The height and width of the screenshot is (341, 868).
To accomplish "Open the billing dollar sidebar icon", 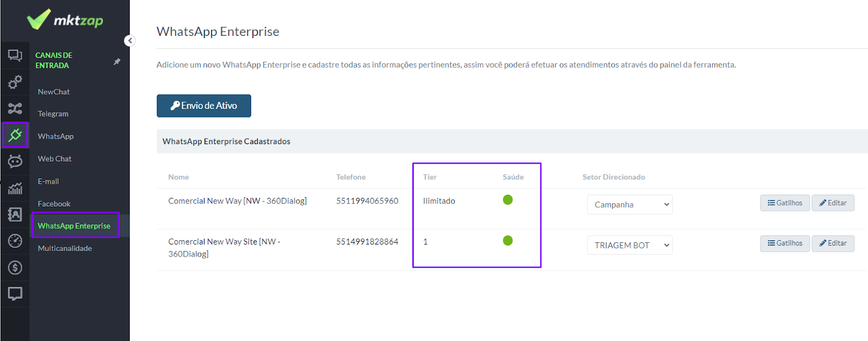I will click(15, 267).
